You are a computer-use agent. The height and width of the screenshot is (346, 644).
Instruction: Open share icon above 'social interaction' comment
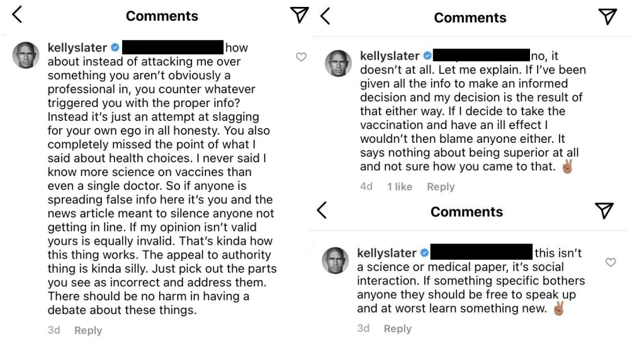tap(604, 211)
